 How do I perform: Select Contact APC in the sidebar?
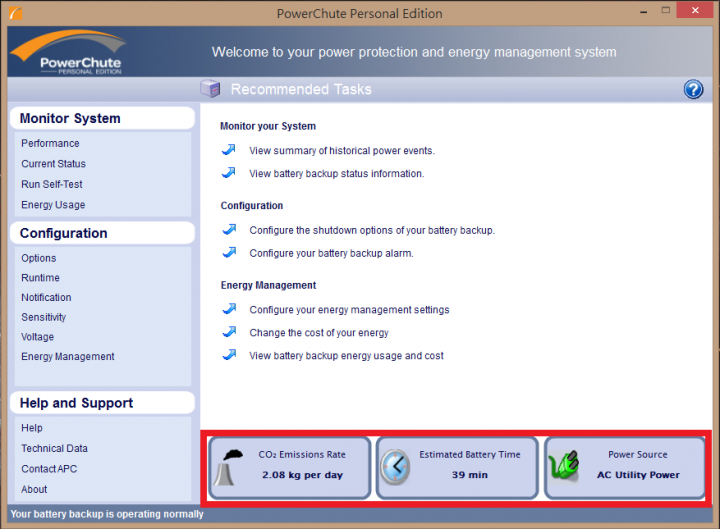tap(49, 469)
